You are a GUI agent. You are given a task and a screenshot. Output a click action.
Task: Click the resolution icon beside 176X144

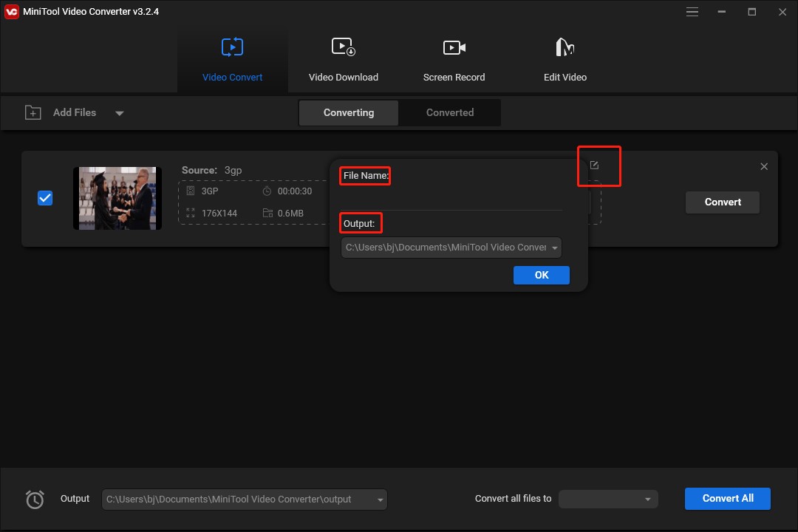191,213
